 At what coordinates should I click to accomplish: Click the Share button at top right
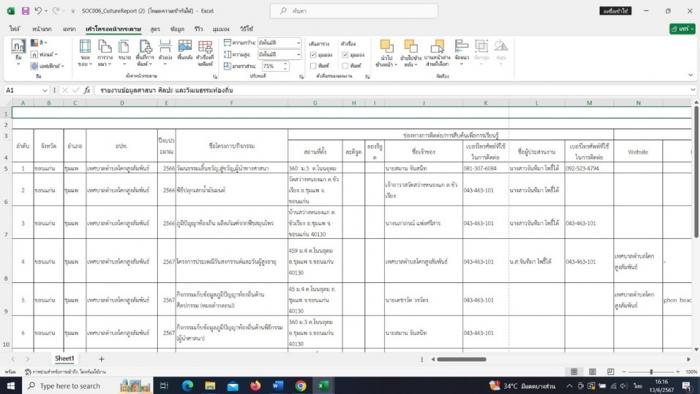click(x=682, y=29)
